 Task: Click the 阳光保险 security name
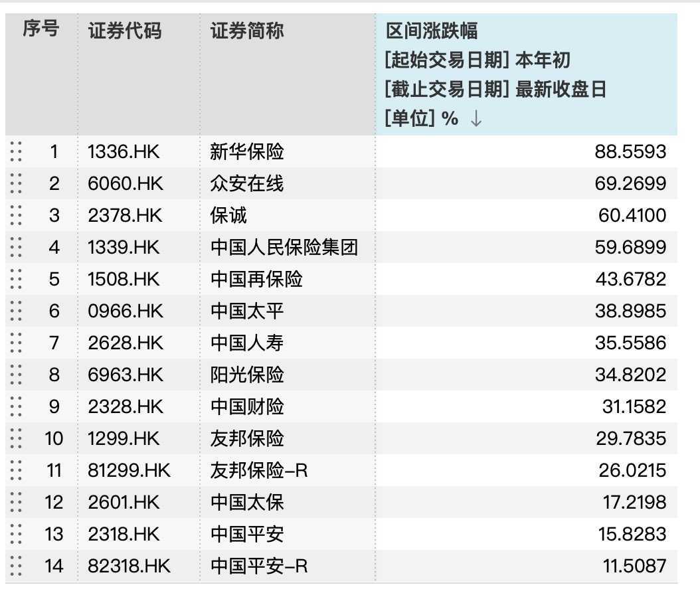247,375
